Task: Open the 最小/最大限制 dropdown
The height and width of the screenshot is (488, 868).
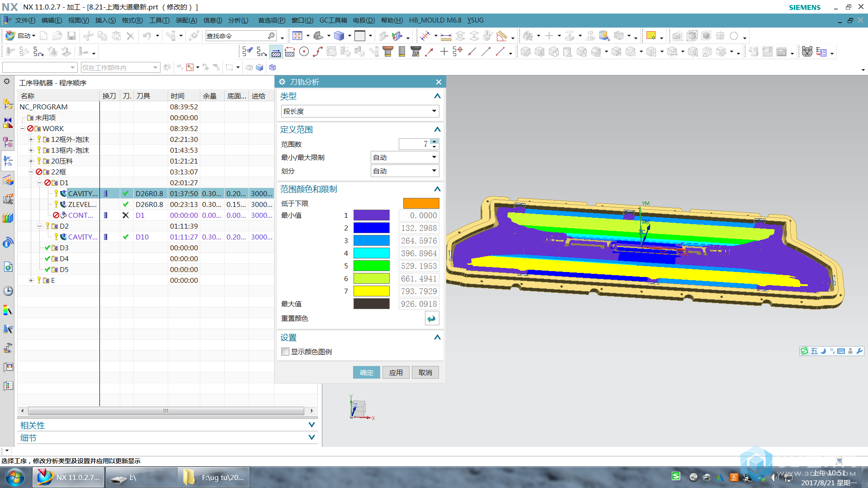Action: [405, 157]
